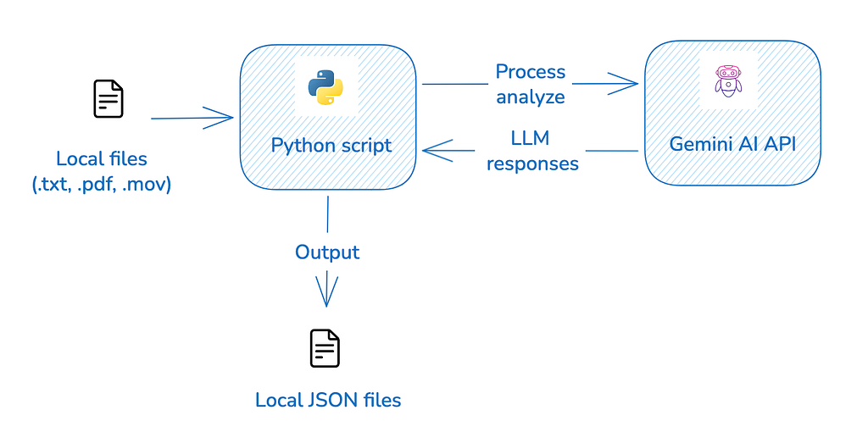Click the Gemini robot icon
Viewport: 868px width, 443px height.
click(x=728, y=81)
